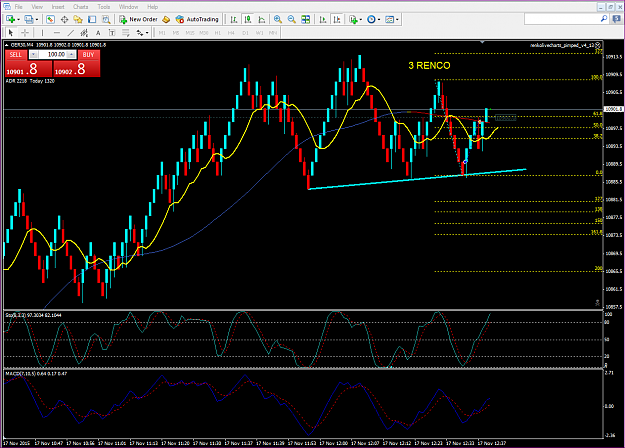Select the text tool marked A
This screenshot has height=448, width=625.
pos(98,33)
